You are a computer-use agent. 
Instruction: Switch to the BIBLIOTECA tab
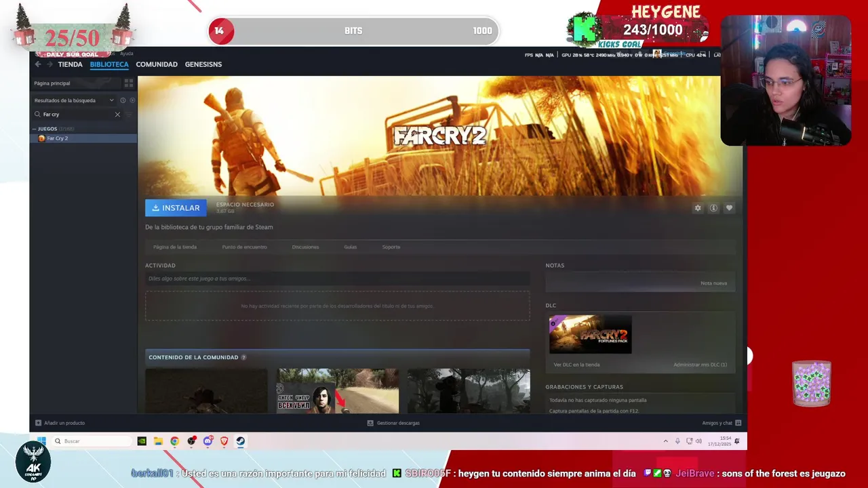click(x=109, y=64)
